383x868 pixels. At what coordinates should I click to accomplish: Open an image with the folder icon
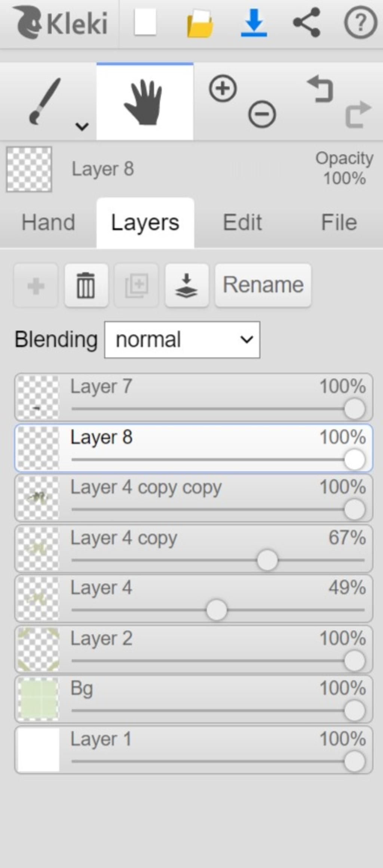pos(200,24)
